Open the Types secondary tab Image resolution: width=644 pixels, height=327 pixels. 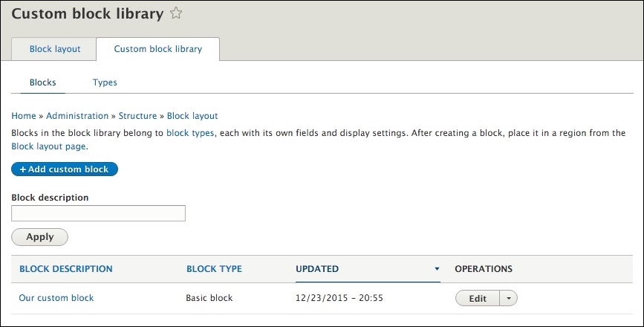coord(105,82)
